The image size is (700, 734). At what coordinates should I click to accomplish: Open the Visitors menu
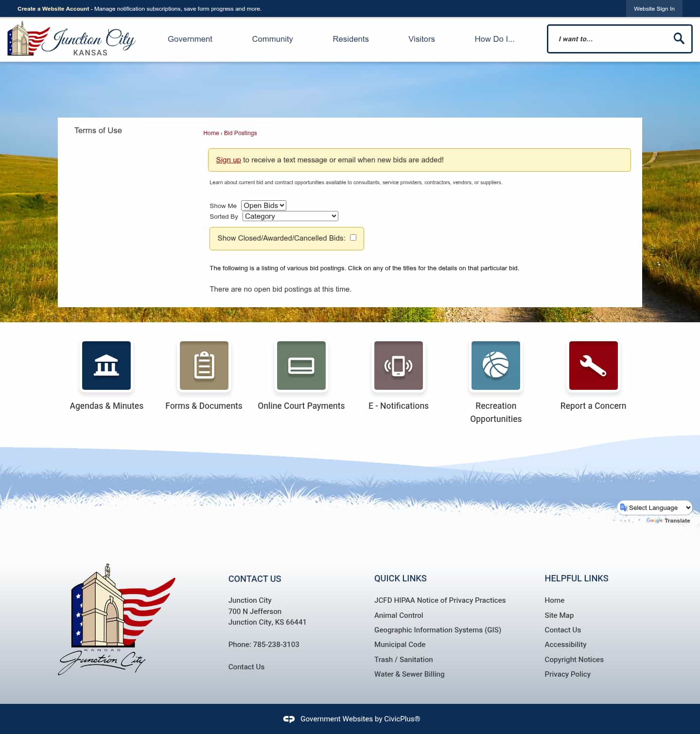pos(421,39)
